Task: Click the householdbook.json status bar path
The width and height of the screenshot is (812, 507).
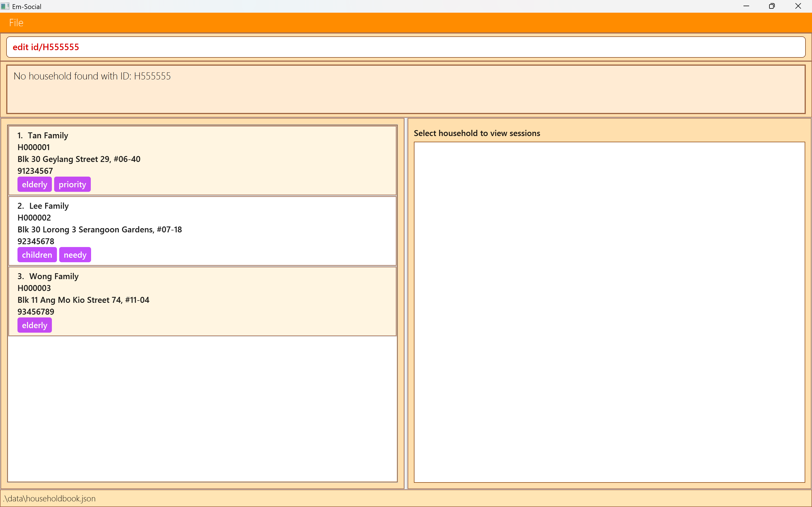Action: 49,499
